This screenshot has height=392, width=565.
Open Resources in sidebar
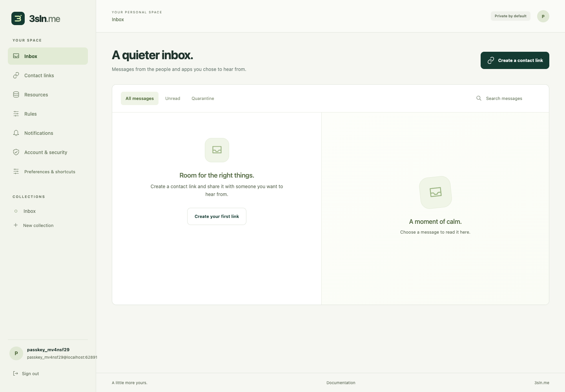tap(48, 94)
